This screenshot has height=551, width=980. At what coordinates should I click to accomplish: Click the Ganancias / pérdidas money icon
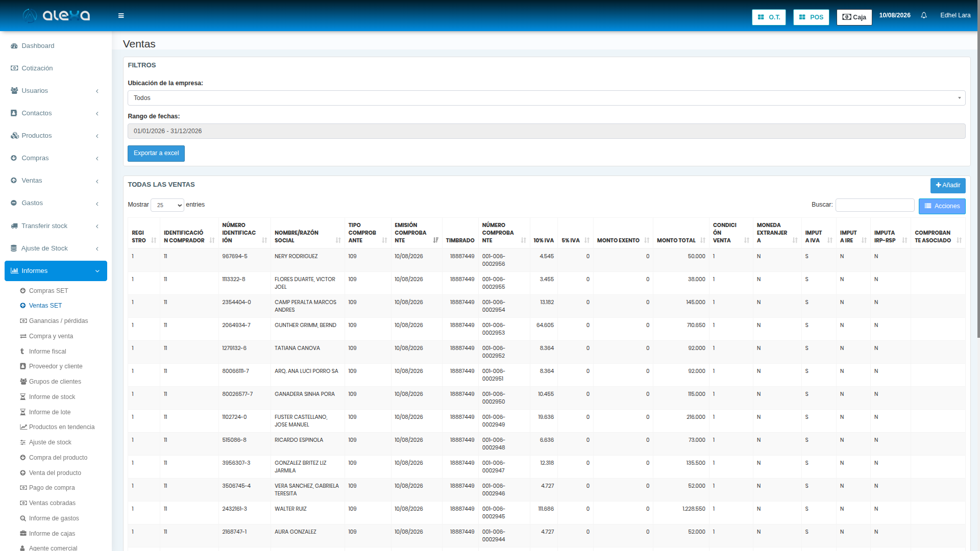click(23, 321)
